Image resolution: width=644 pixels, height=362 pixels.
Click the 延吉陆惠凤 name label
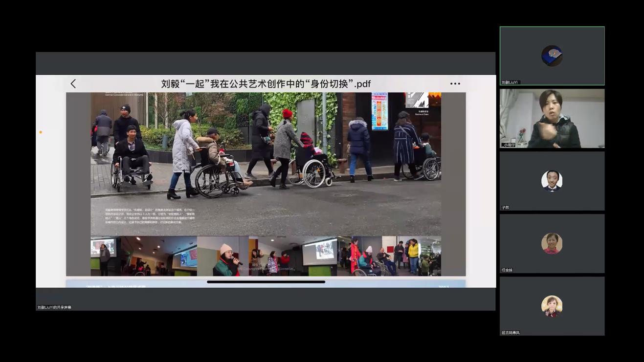(x=511, y=333)
